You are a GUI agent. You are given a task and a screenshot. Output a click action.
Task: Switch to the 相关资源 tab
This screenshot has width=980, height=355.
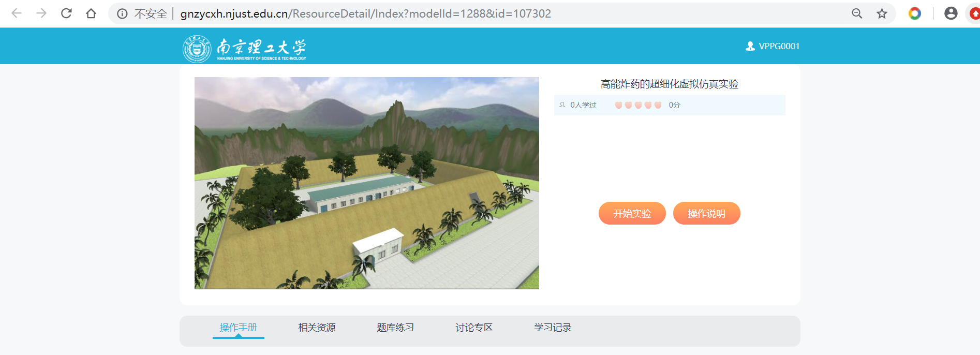[317, 328]
